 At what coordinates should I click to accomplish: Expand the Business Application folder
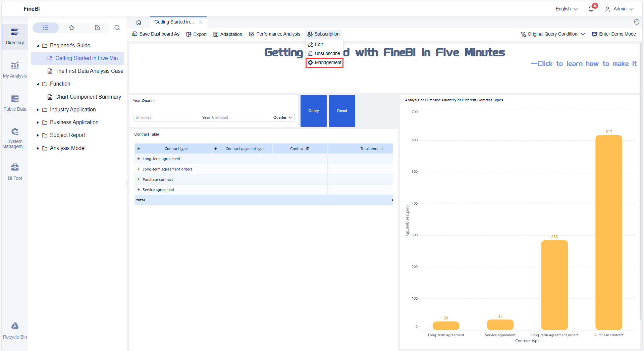coord(38,122)
